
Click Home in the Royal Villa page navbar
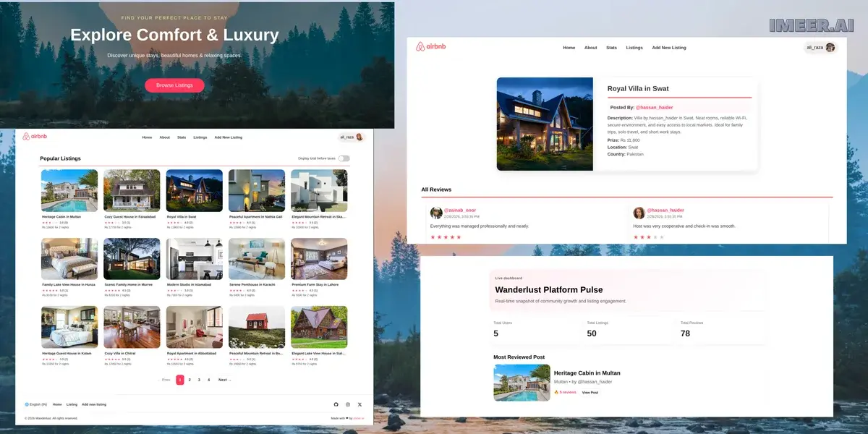(x=569, y=48)
